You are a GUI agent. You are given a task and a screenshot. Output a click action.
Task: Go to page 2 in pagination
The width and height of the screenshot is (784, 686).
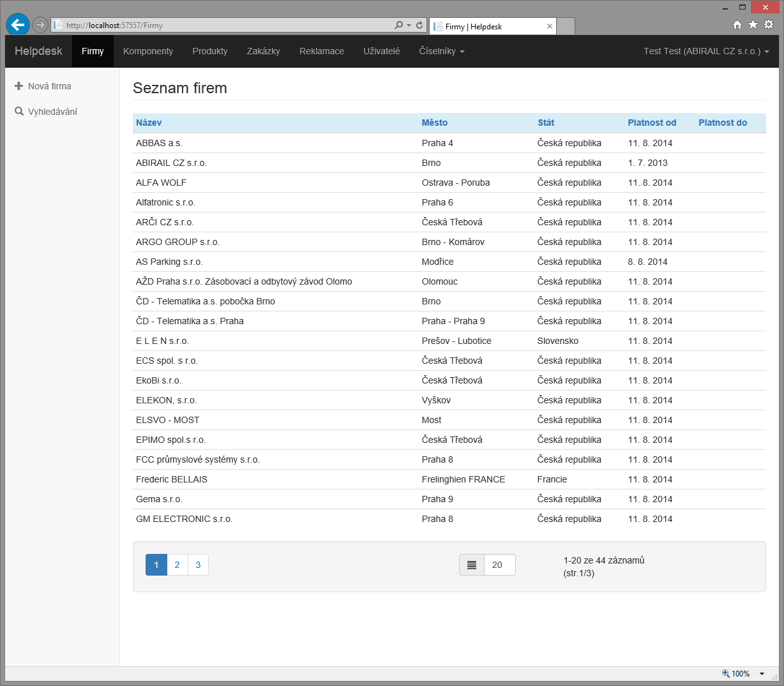point(177,565)
